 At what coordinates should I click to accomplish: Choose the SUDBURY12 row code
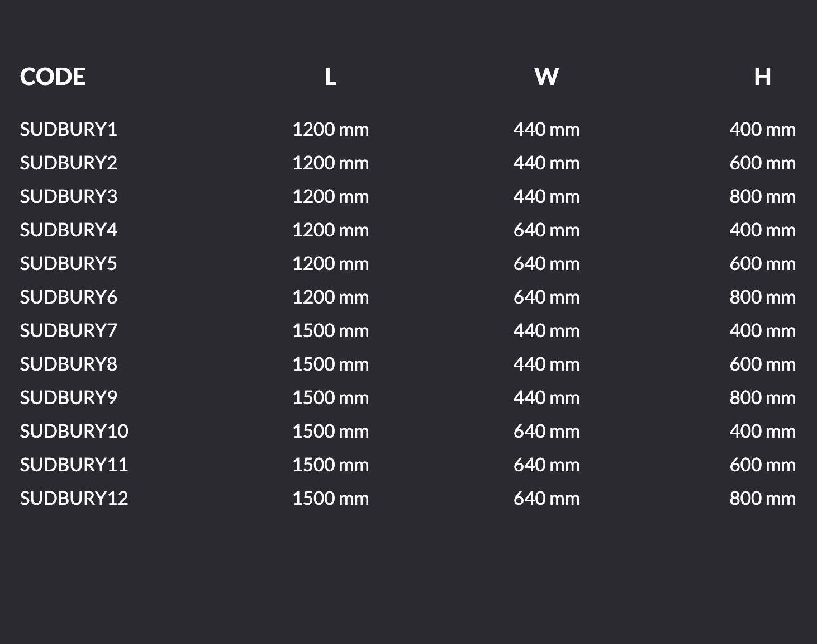click(x=74, y=498)
